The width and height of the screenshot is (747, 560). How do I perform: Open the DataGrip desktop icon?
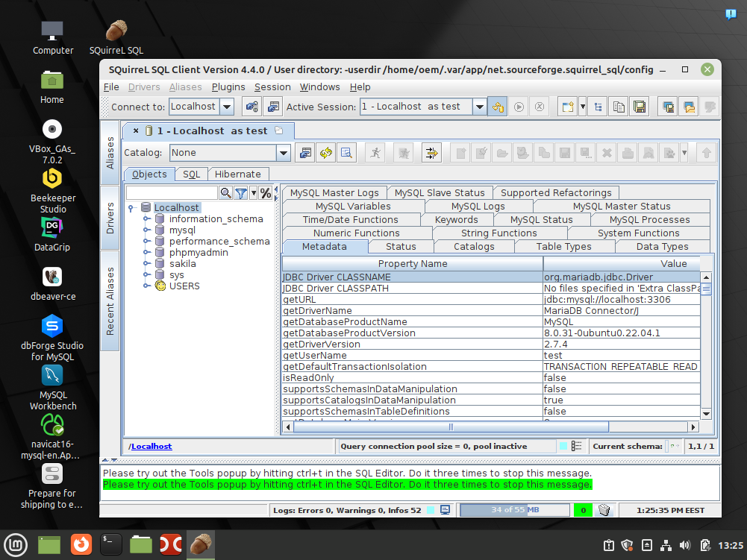point(52,234)
